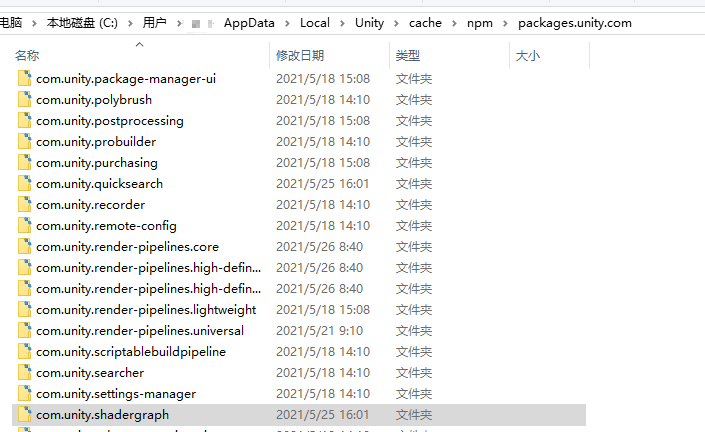
Task: Select the com.unity.package-manager-ui folder icon
Action: [x=25, y=78]
